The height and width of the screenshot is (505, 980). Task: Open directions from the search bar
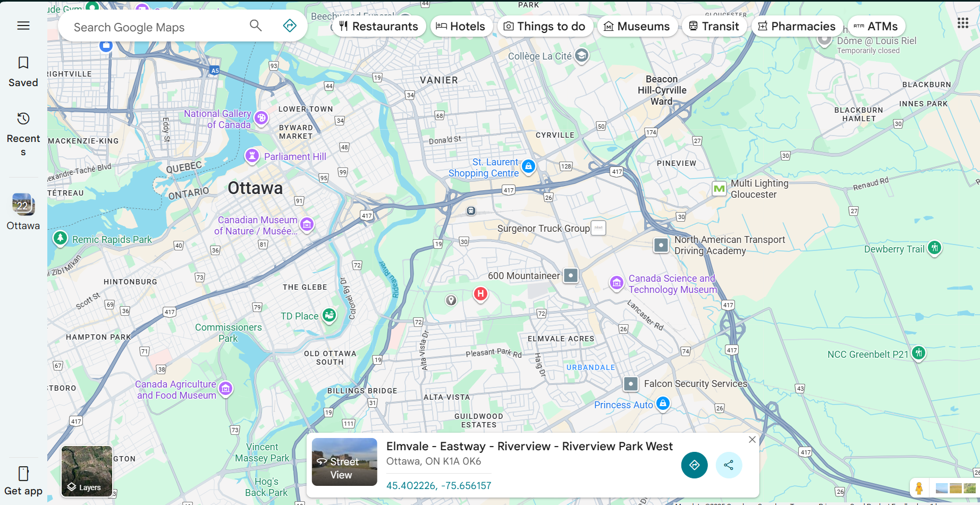point(290,26)
